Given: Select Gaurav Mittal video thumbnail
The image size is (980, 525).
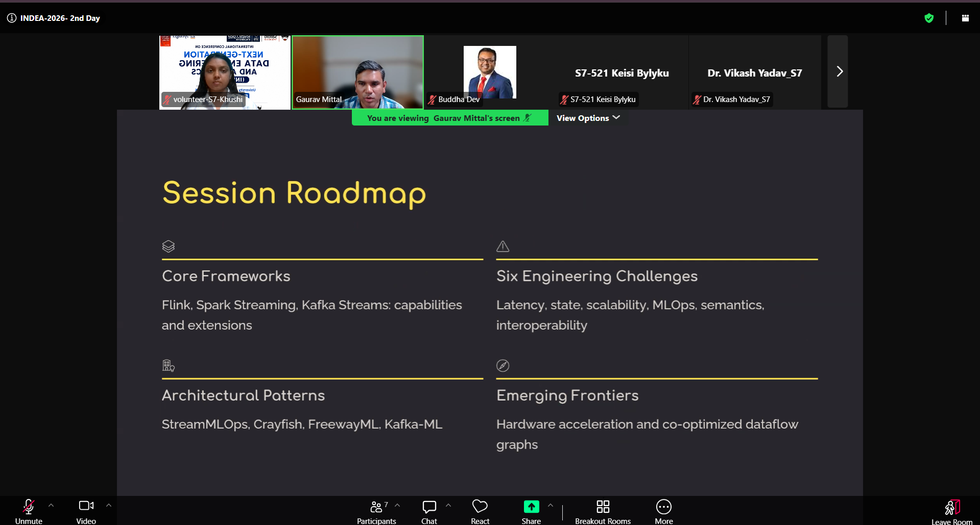Looking at the screenshot, I should point(357,72).
